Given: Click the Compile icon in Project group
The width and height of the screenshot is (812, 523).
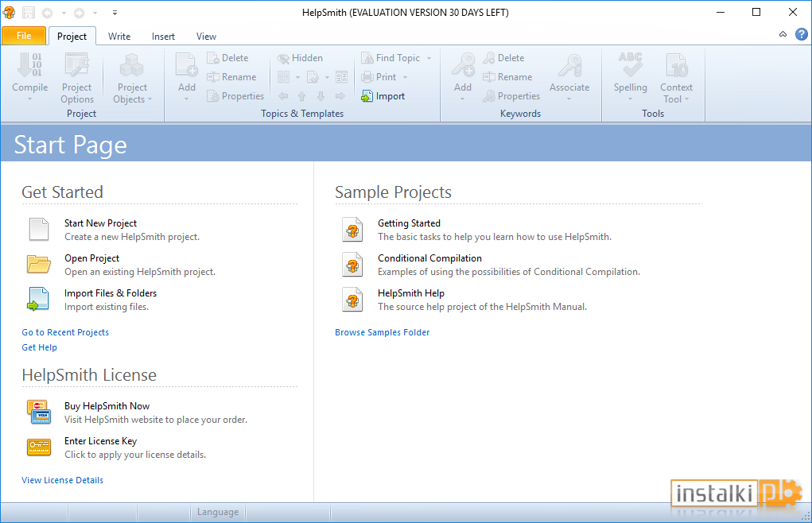Looking at the screenshot, I should [30, 65].
